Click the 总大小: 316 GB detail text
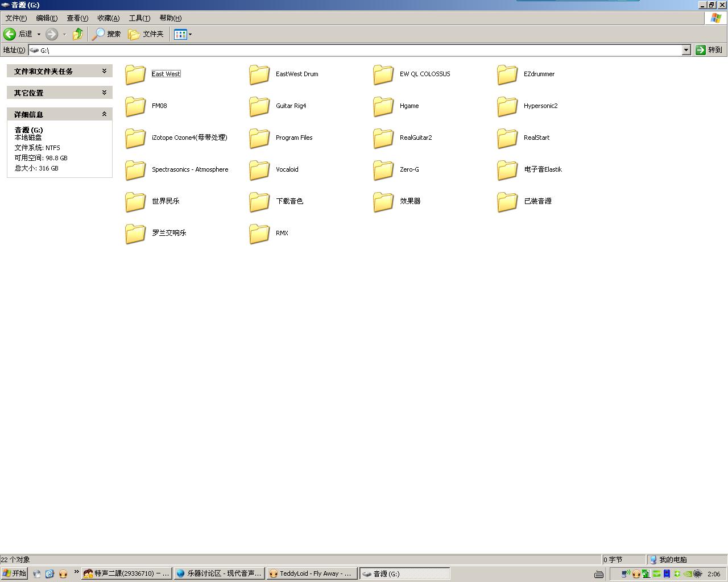Image resolution: width=728 pixels, height=582 pixels. click(x=36, y=168)
